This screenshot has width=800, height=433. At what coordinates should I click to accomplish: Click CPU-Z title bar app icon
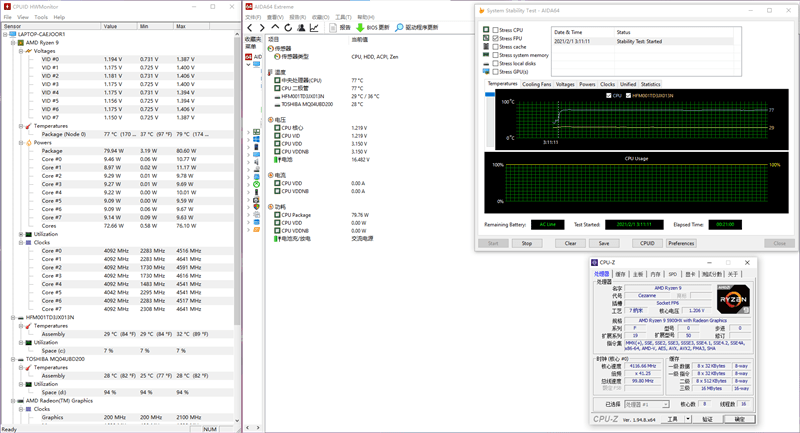pos(594,263)
